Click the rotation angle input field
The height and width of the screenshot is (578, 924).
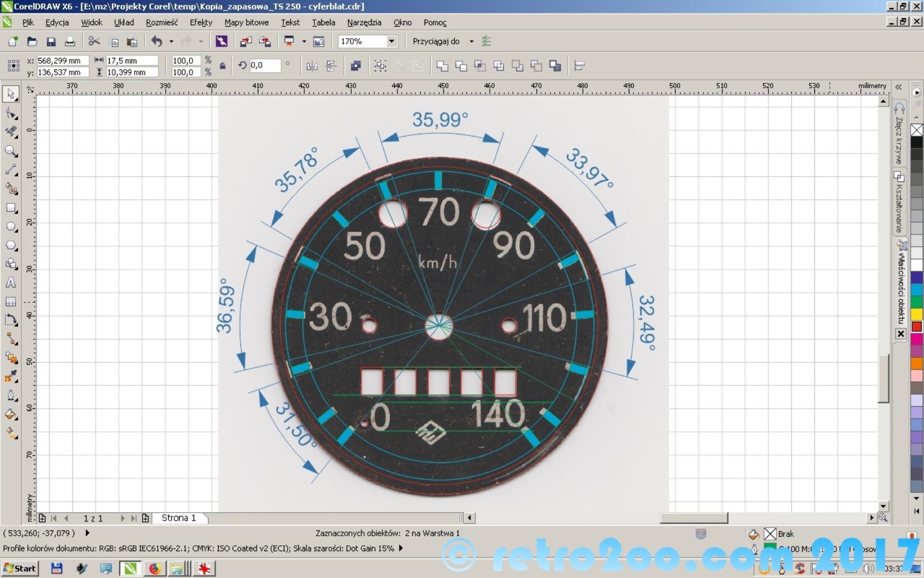[265, 65]
